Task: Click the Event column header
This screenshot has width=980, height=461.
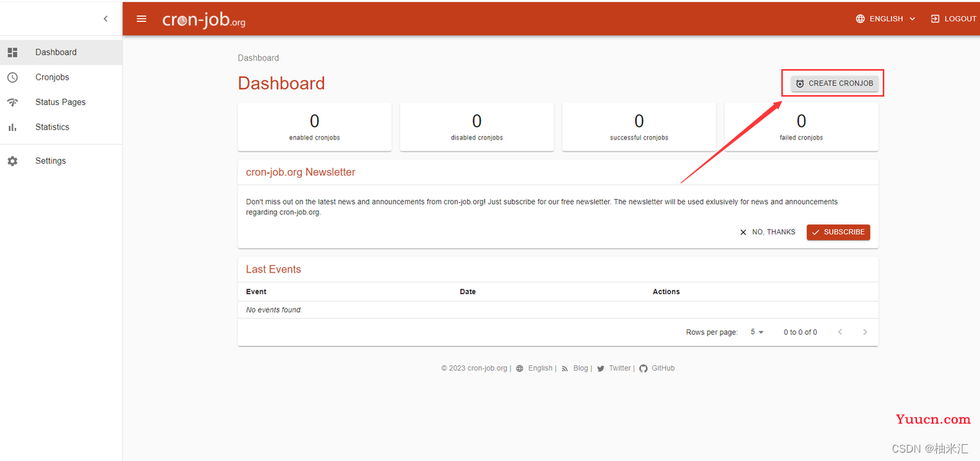Action: tap(256, 292)
